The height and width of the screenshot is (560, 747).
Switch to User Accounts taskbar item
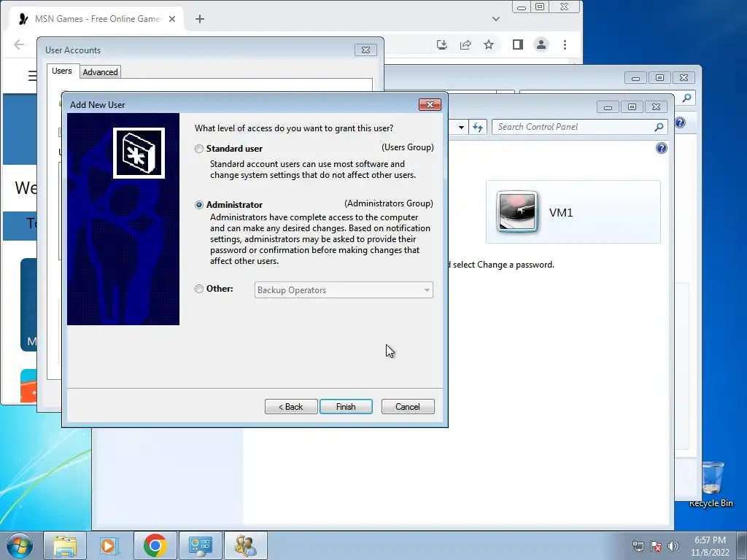tap(245, 545)
